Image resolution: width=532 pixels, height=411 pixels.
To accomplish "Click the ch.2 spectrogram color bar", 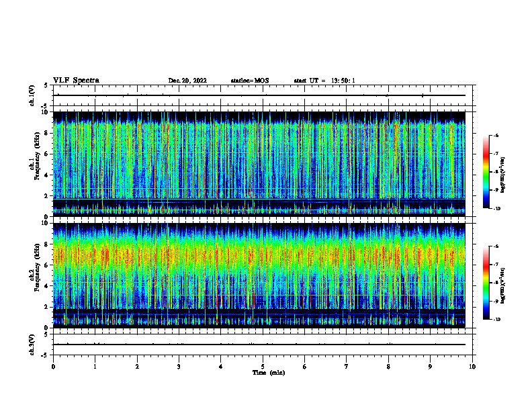I will pyautogui.click(x=486, y=283).
